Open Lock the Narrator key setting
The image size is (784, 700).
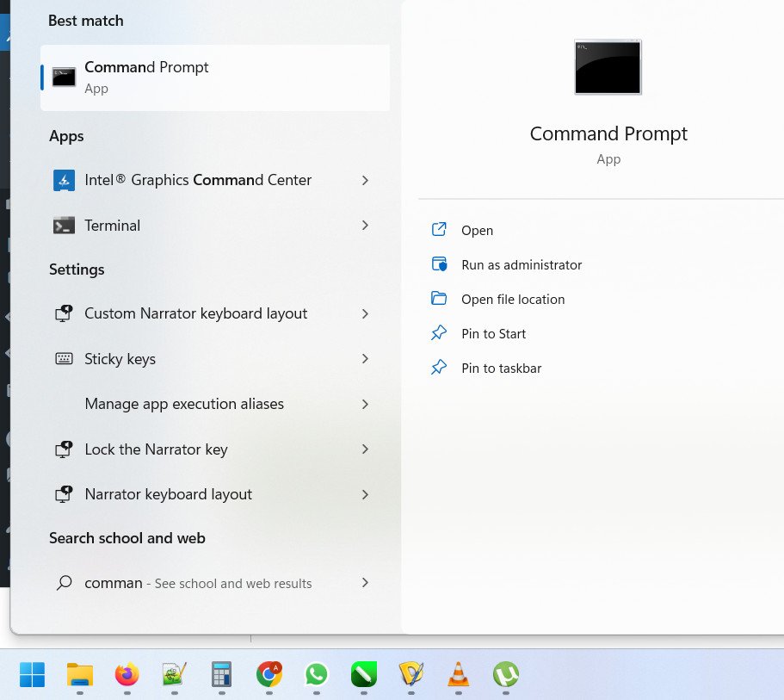click(156, 449)
